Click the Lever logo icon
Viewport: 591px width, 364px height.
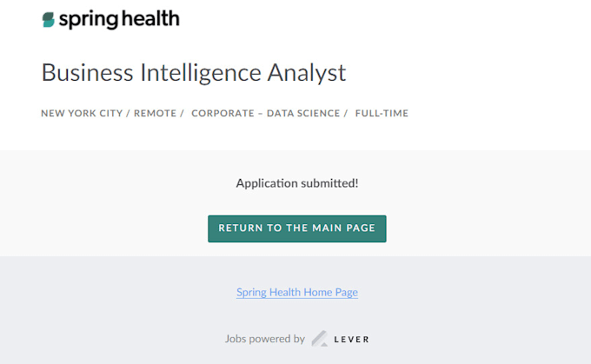coord(320,339)
